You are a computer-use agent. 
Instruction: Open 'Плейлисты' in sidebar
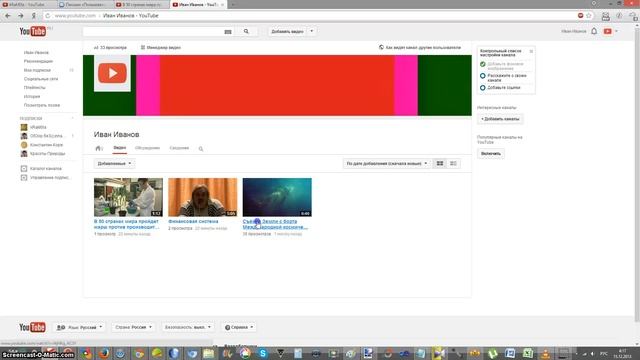click(x=35, y=87)
